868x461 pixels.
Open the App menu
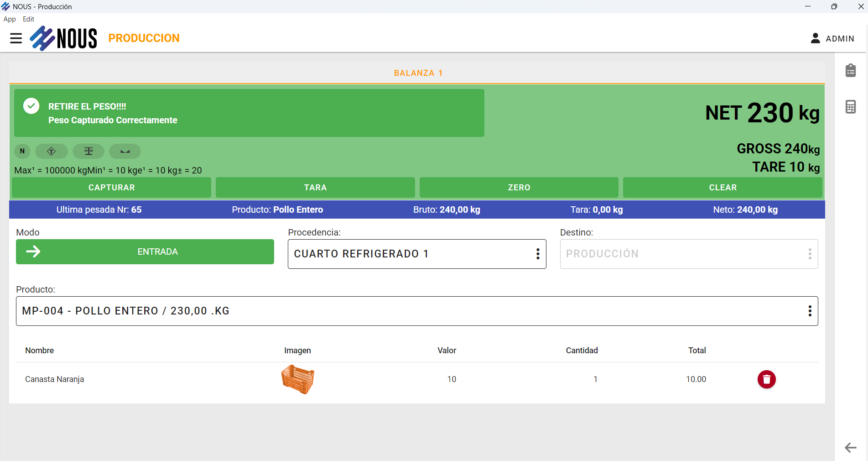(x=10, y=19)
